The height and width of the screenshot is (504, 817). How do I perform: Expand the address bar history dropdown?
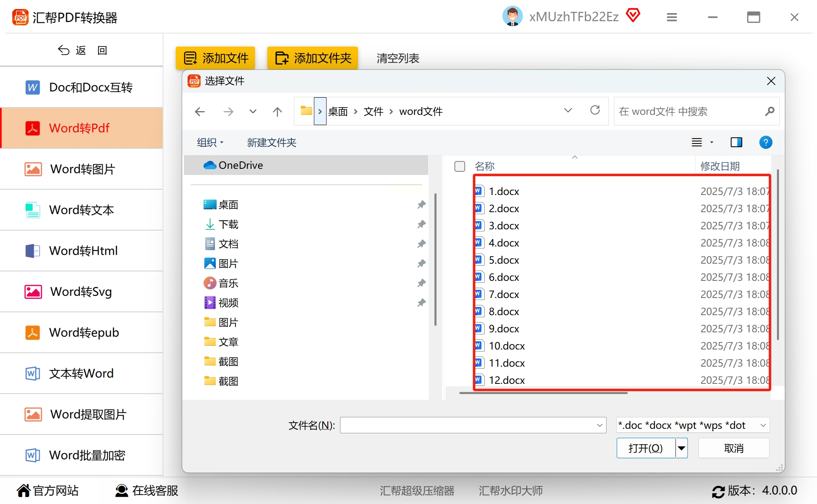pyautogui.click(x=568, y=110)
